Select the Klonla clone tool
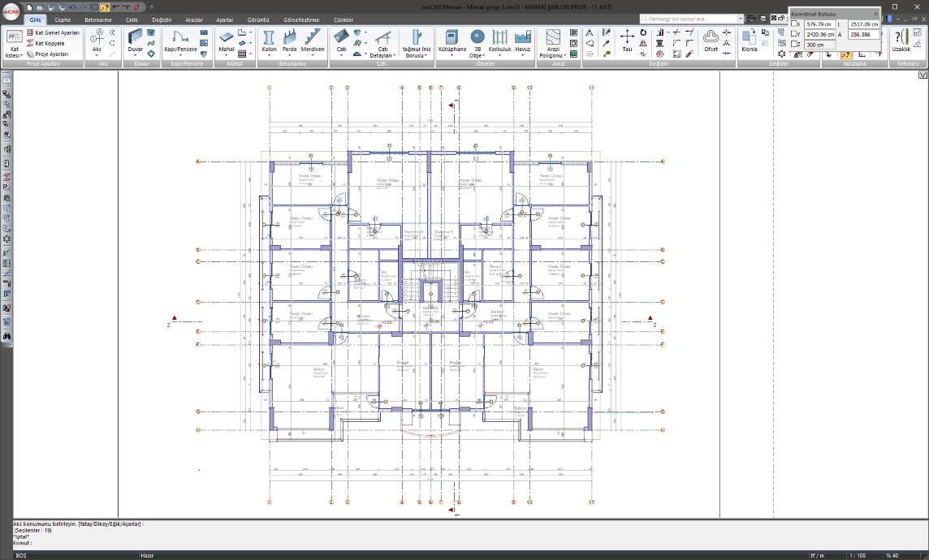This screenshot has width=929, height=560. 749,40
